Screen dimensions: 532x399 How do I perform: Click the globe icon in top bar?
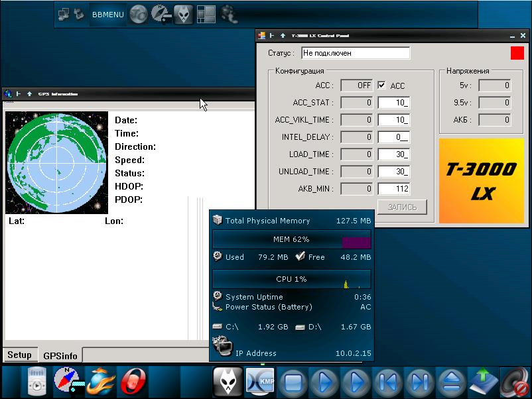139,15
